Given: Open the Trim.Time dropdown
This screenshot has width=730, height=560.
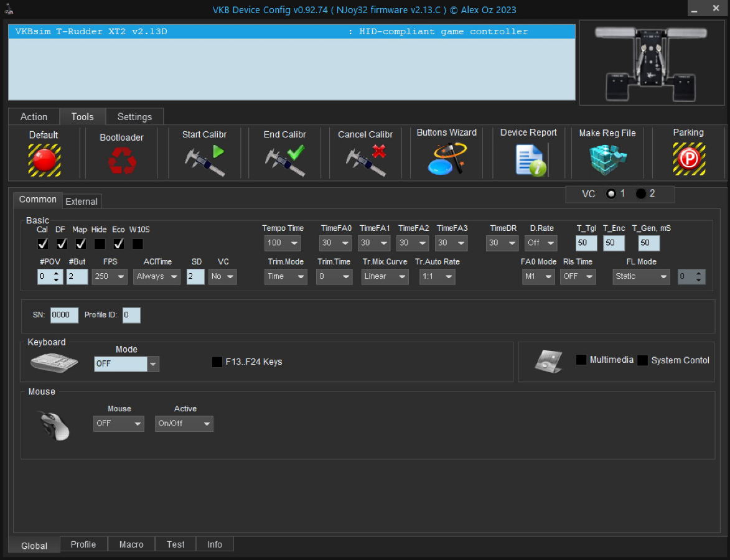Looking at the screenshot, I should tap(334, 276).
